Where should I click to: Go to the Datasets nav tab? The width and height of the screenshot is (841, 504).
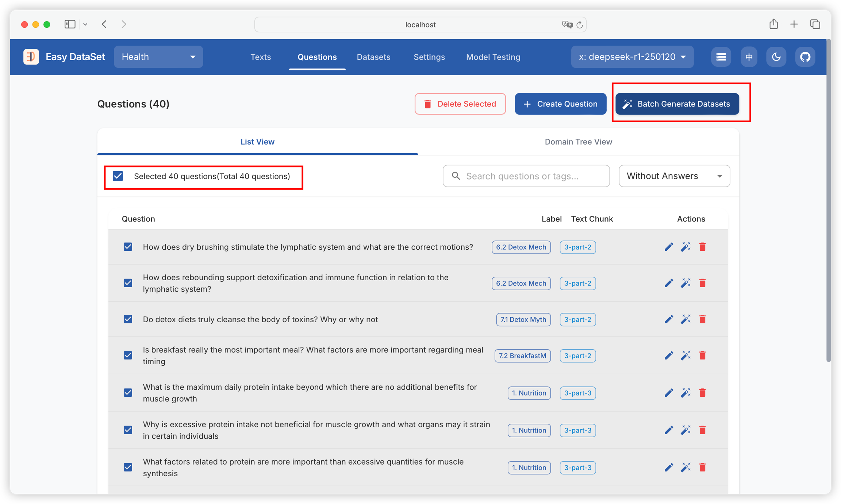[373, 57]
